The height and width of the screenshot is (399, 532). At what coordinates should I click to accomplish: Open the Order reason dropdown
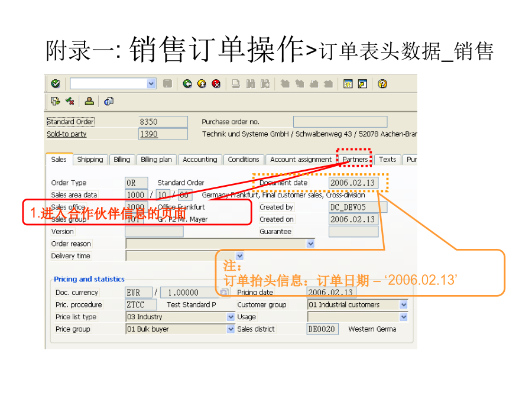pyautogui.click(x=310, y=244)
